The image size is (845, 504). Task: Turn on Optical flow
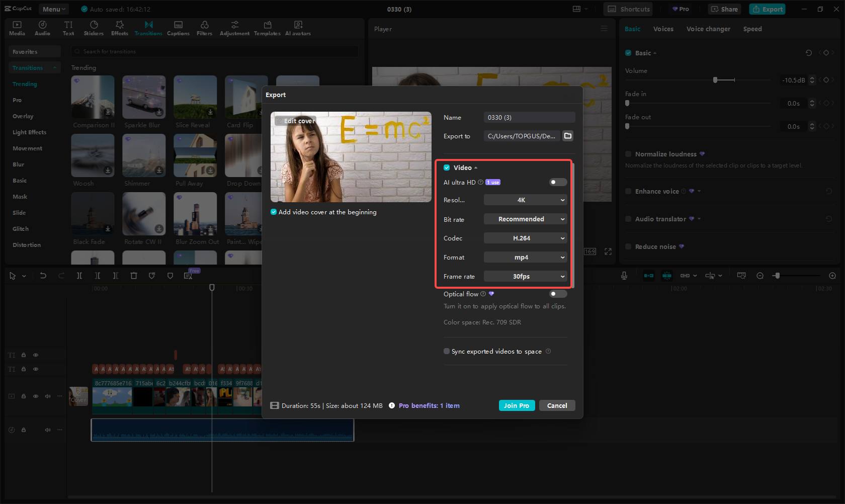(x=558, y=294)
